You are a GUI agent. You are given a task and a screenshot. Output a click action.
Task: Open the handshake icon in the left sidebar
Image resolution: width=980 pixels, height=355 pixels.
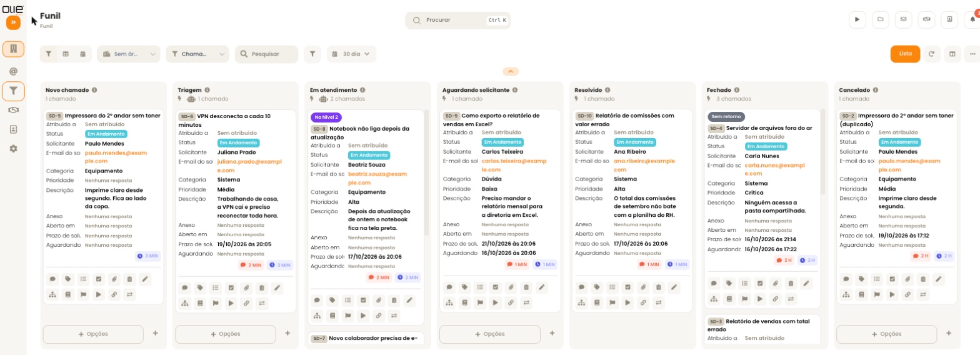coord(13,110)
